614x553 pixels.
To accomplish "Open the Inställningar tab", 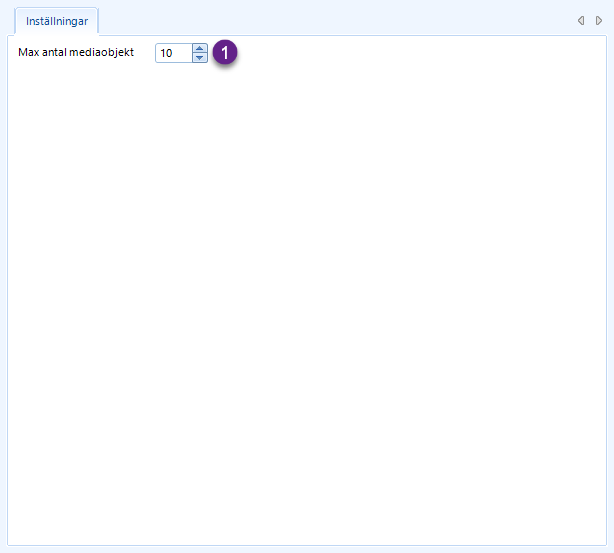I will click(x=57, y=21).
